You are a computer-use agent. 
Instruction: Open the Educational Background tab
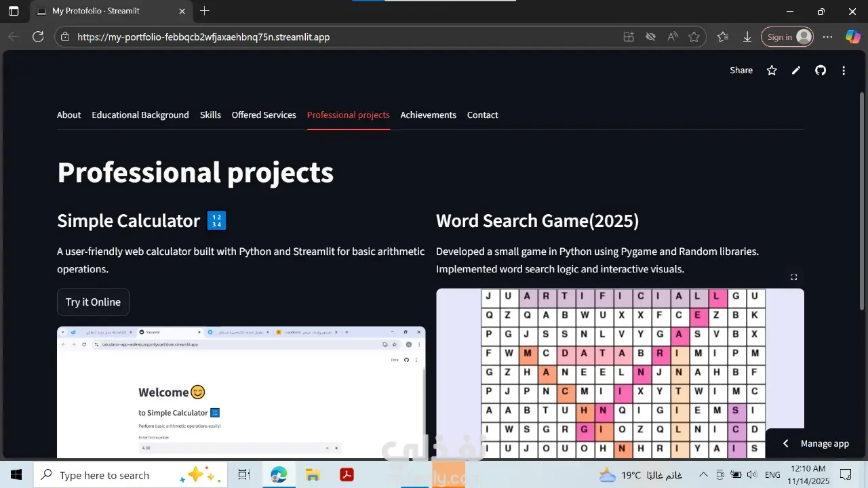pyautogui.click(x=140, y=115)
